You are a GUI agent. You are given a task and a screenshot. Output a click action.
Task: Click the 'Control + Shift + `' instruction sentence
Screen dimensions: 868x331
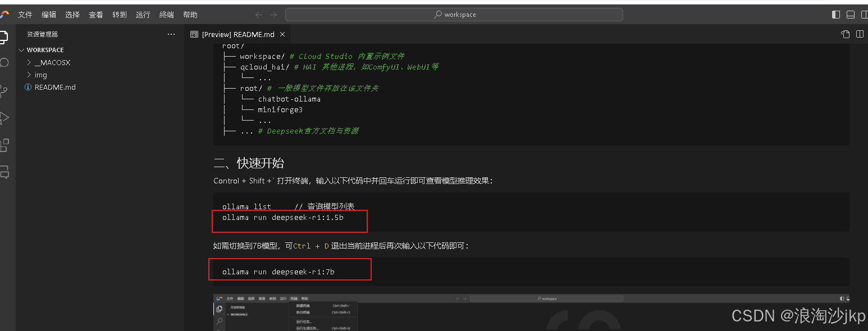pyautogui.click(x=353, y=181)
